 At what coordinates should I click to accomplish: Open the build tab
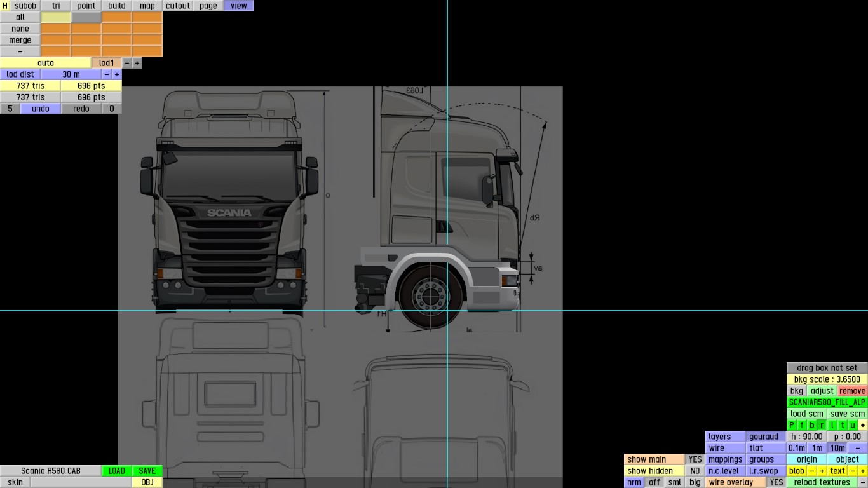coord(117,6)
